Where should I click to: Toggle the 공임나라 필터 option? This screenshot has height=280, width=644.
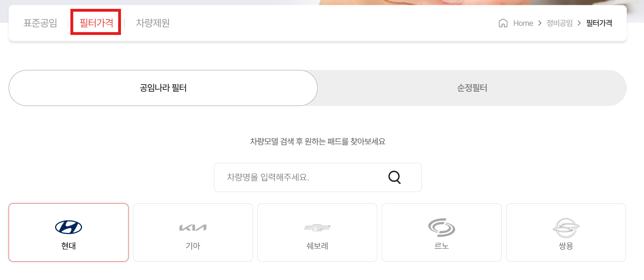[x=163, y=88]
